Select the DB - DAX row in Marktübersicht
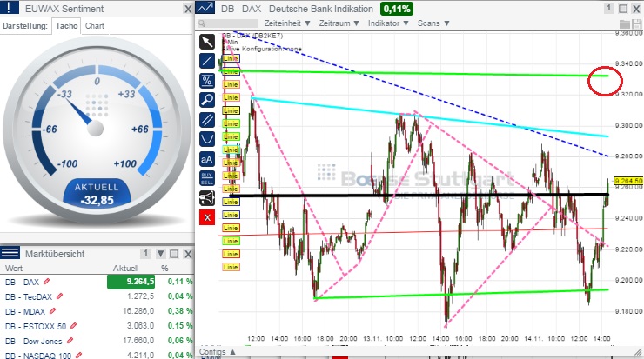This screenshot has height=359, width=644. 97,282
